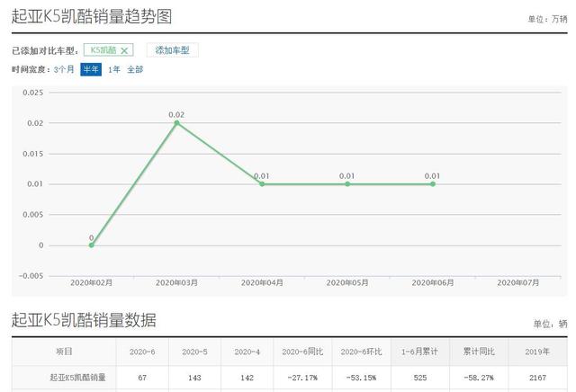Select the 1年 time range
The height and width of the screenshot is (392, 576).
[x=114, y=69]
